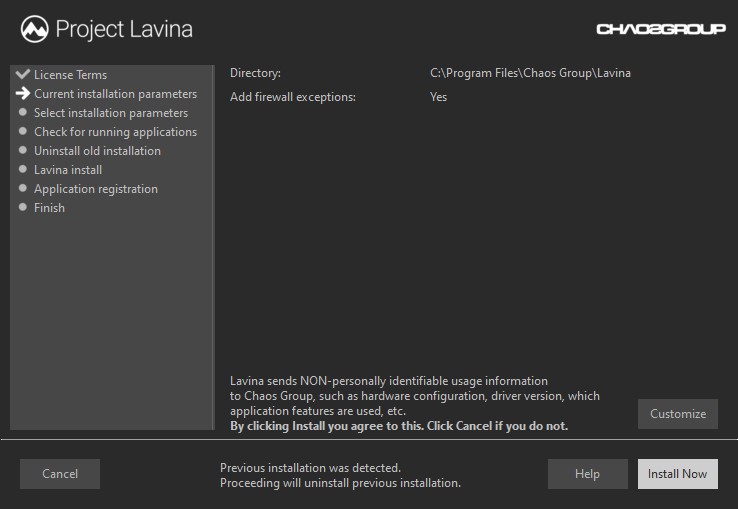
Task: Select the Finish step
Action: pyautogui.click(x=49, y=208)
